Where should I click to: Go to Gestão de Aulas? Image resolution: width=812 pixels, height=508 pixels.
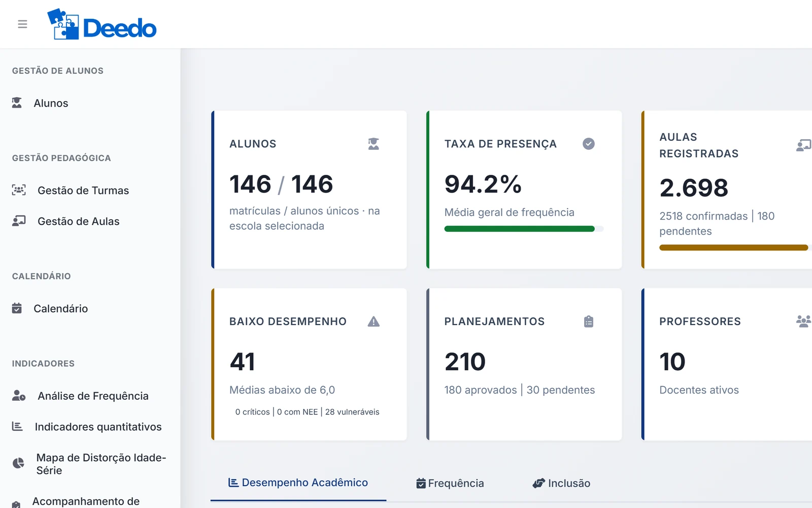(79, 221)
